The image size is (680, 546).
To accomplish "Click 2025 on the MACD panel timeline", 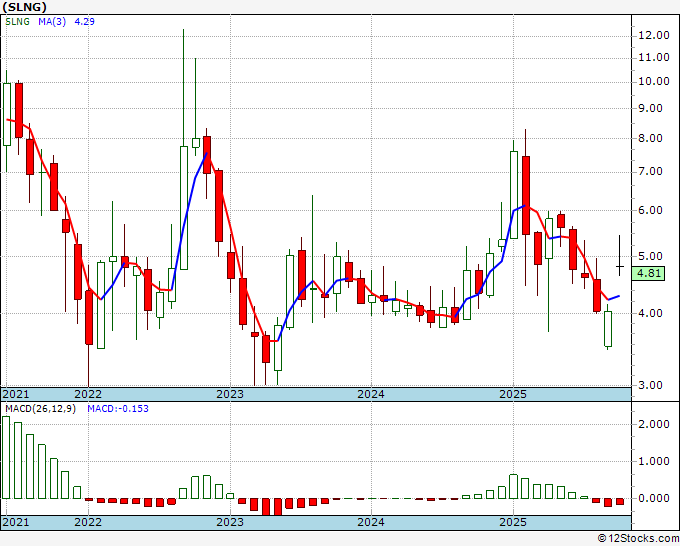I will pyautogui.click(x=512, y=523).
